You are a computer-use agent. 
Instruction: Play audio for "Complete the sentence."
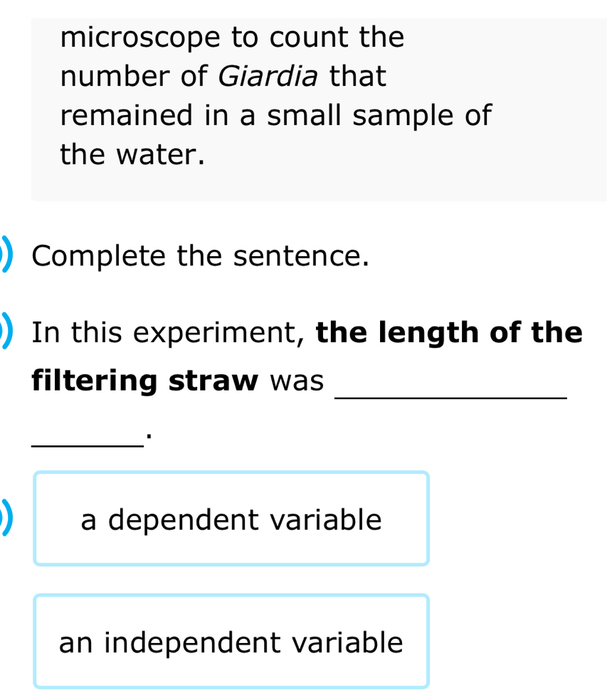tap(6, 255)
